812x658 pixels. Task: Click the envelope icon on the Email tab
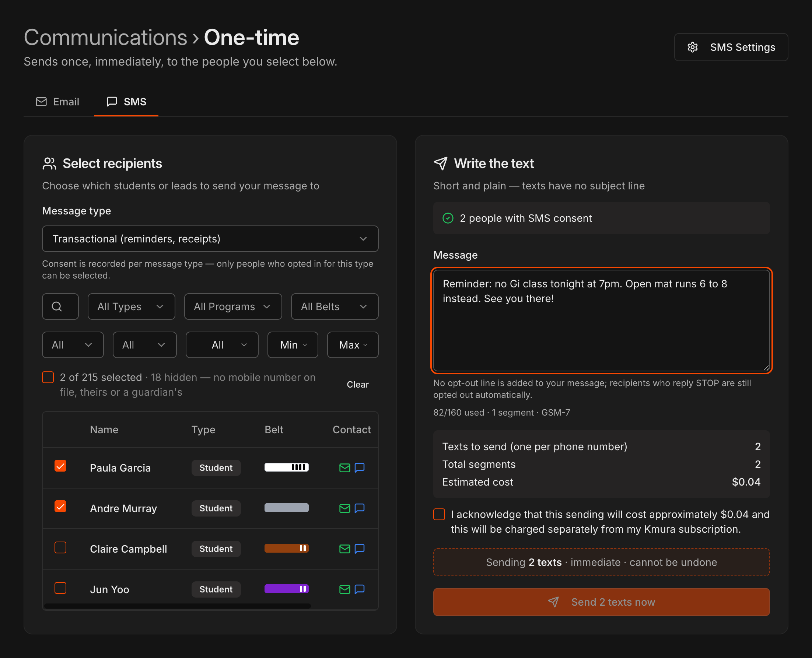tap(41, 102)
